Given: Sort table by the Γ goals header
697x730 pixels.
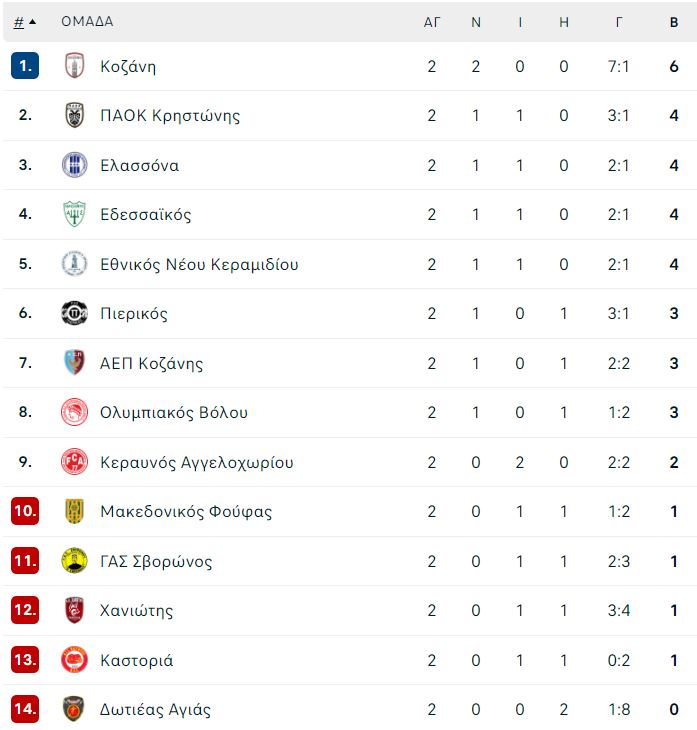Looking at the screenshot, I should (x=619, y=22).
